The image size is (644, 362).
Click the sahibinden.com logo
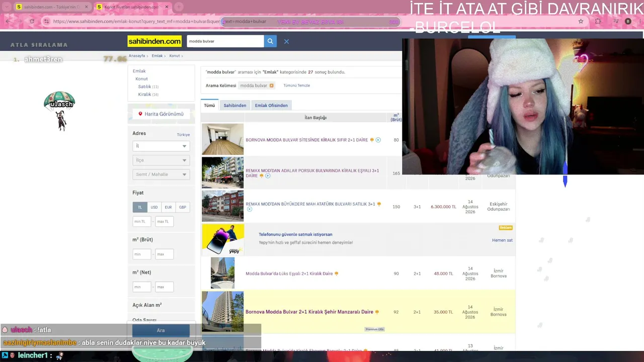[154, 41]
